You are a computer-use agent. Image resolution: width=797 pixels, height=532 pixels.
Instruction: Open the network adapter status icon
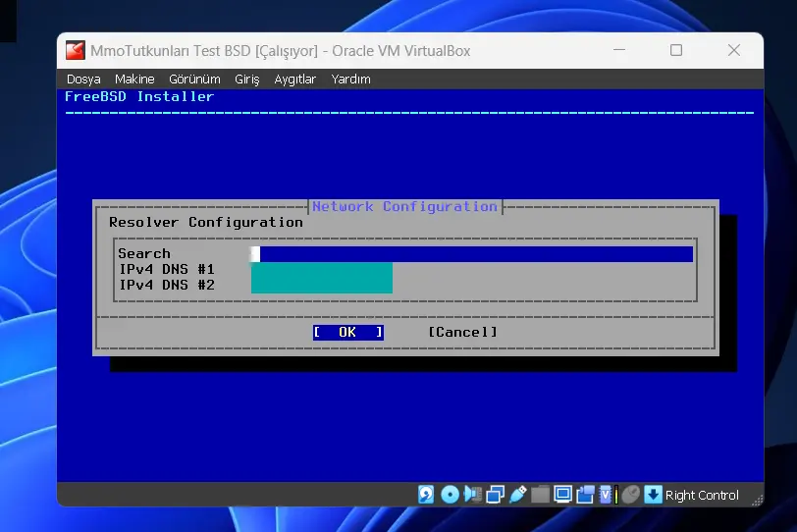(x=495, y=494)
